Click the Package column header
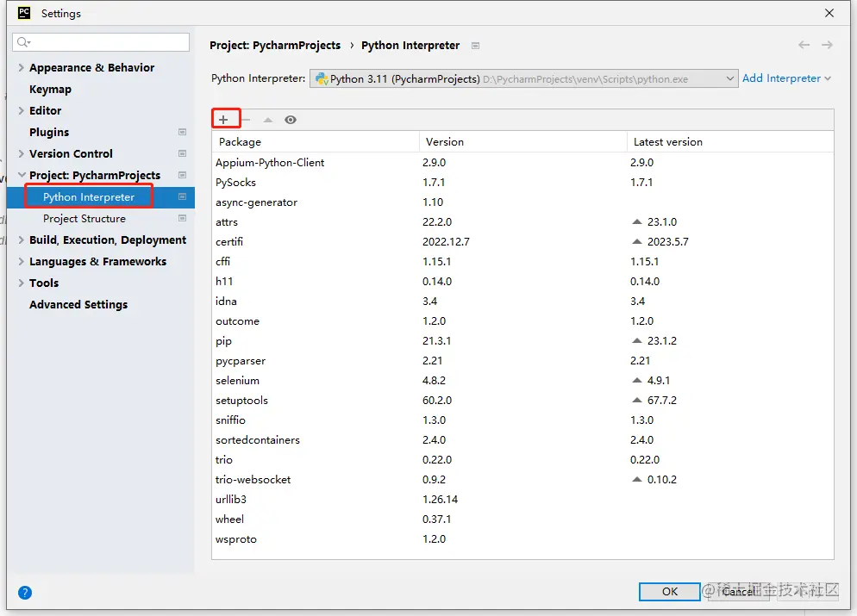The width and height of the screenshot is (857, 616). click(316, 141)
